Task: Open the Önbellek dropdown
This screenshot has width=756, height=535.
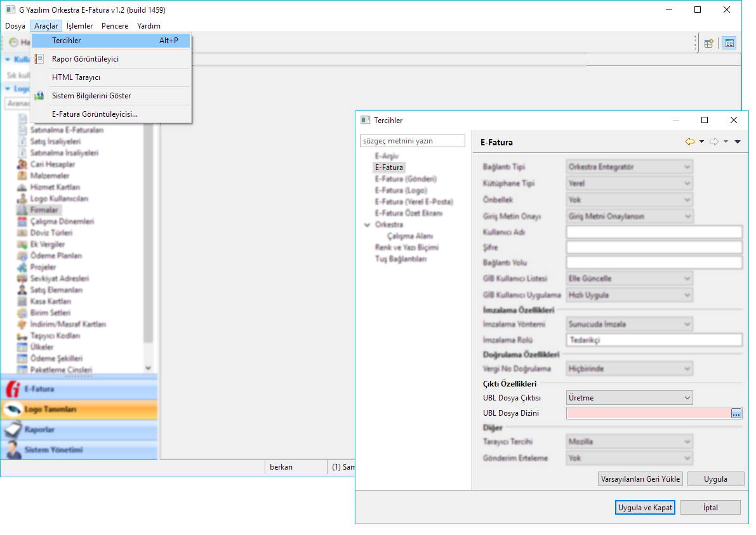Action: pyautogui.click(x=630, y=200)
